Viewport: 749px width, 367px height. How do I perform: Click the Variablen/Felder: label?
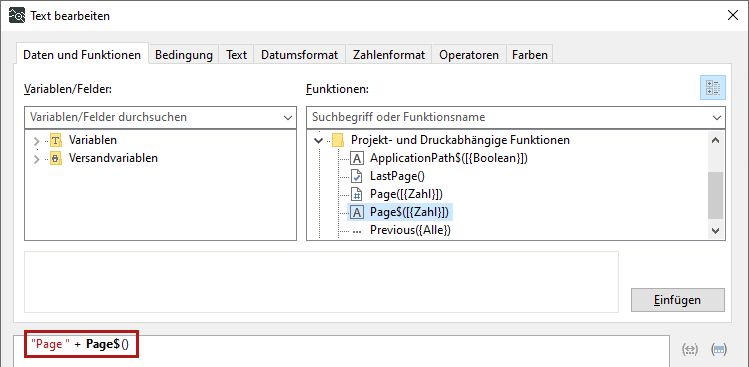pos(67,89)
